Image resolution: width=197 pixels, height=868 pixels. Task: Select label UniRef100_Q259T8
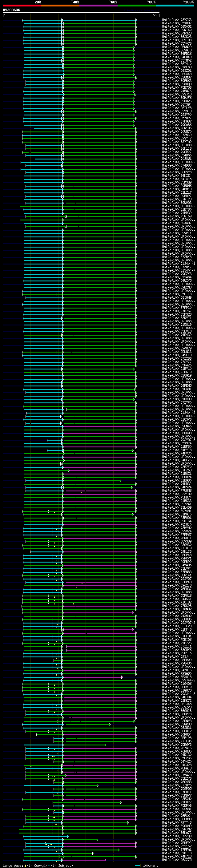click(177, 111)
